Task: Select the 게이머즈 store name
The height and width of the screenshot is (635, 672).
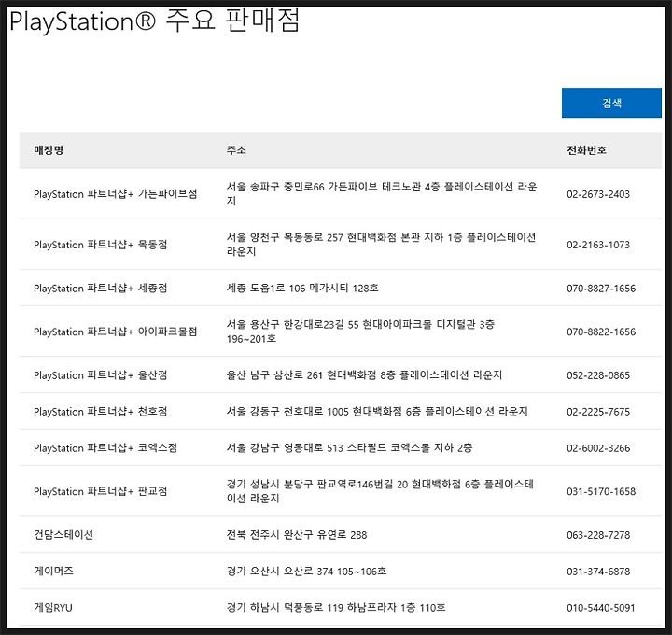Action: tap(53, 571)
